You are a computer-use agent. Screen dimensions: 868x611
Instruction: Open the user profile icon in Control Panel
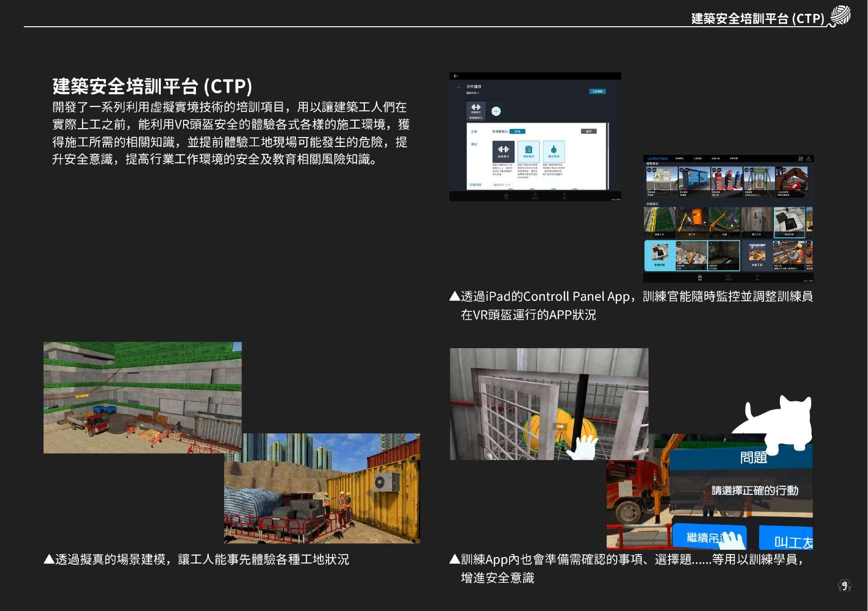(809, 158)
